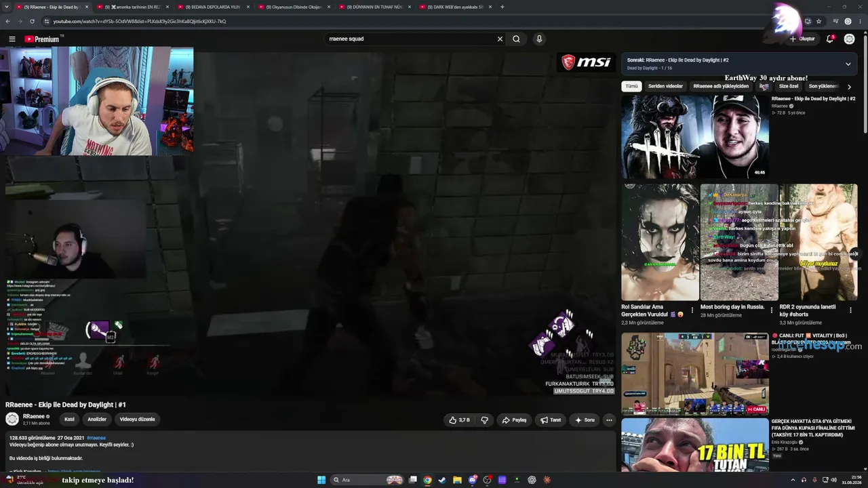The height and width of the screenshot is (488, 868).
Task: Show more filter chips with right arrow
Action: 849,87
